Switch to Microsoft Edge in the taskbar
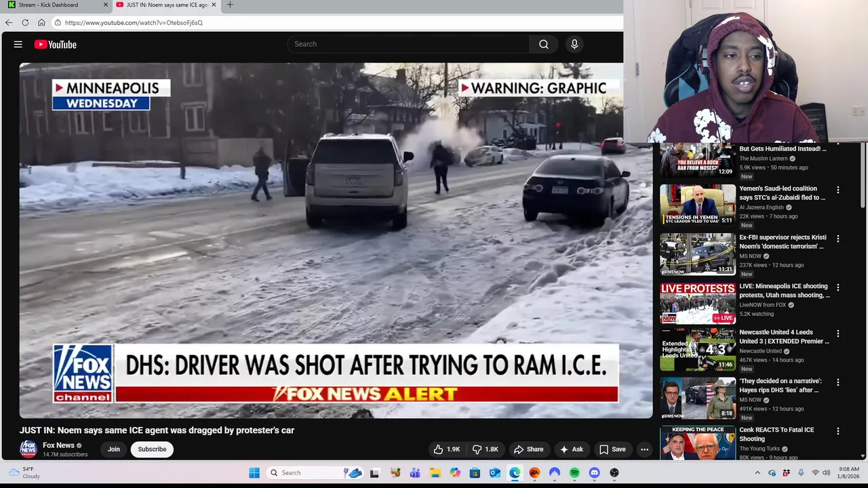 [x=515, y=473]
